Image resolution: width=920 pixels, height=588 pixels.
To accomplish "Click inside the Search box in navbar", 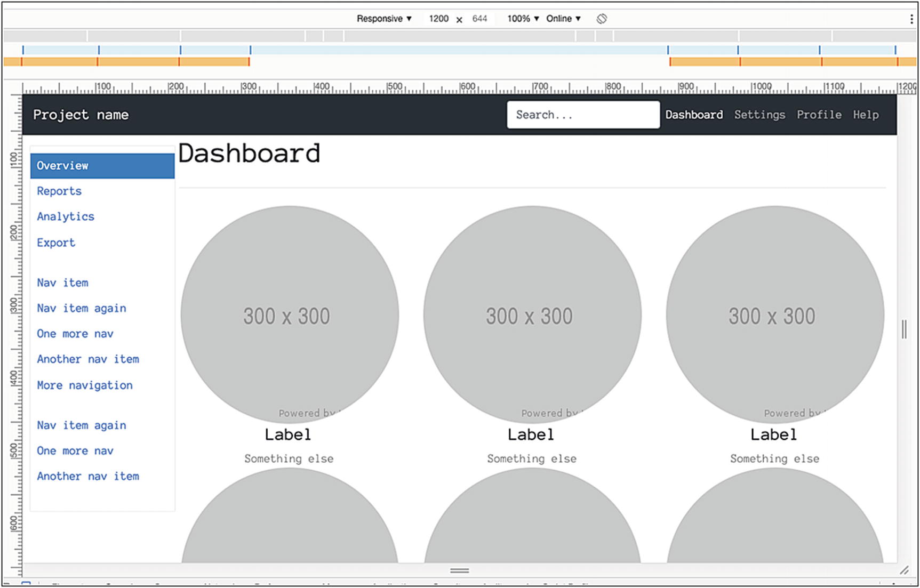I will point(583,115).
